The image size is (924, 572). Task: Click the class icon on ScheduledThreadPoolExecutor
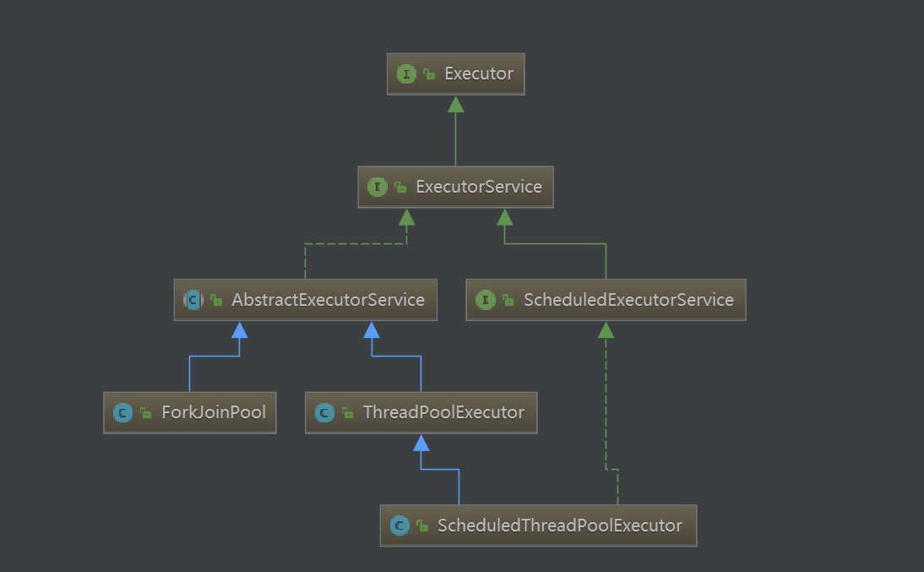(399, 525)
